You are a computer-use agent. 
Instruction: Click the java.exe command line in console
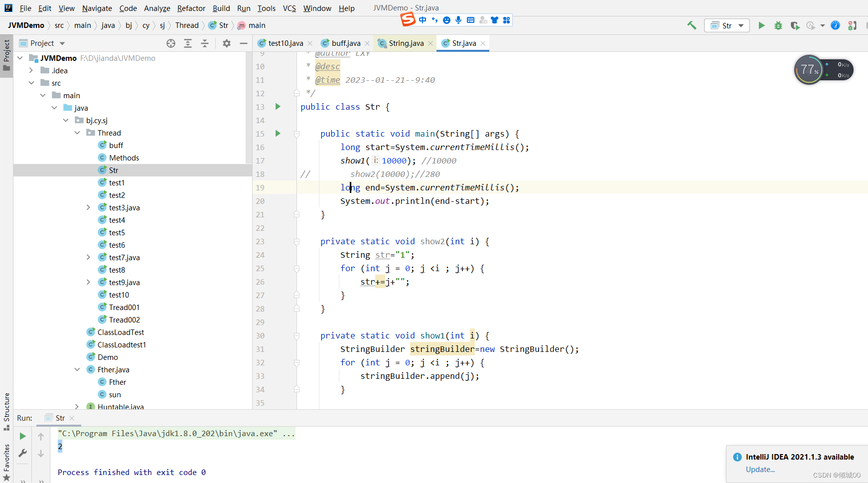176,434
